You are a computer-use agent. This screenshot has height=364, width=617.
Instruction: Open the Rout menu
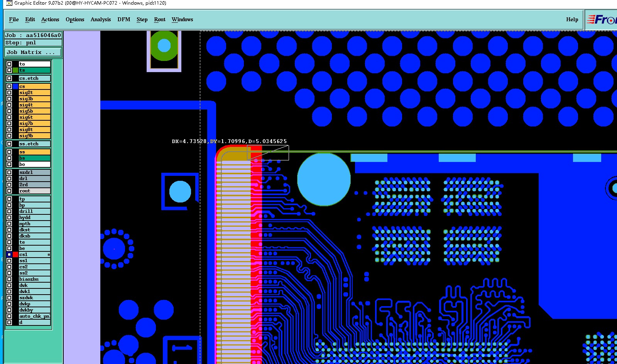pyautogui.click(x=160, y=19)
